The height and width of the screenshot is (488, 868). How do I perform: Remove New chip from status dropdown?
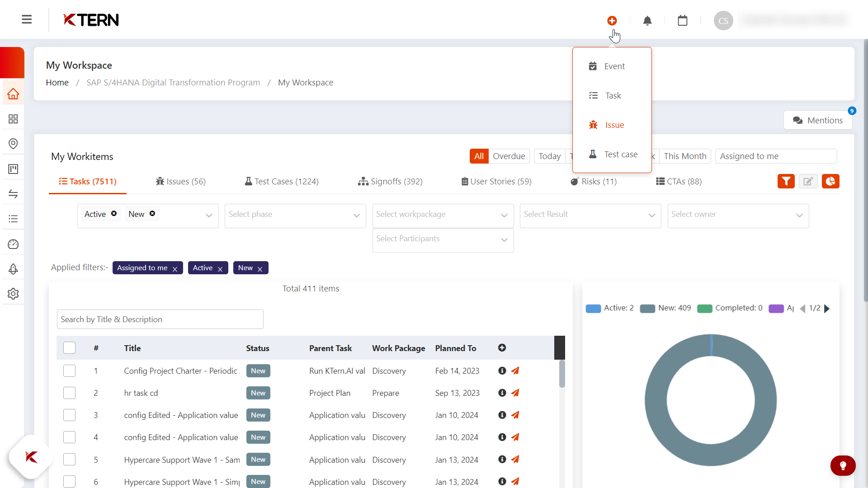[x=152, y=213]
